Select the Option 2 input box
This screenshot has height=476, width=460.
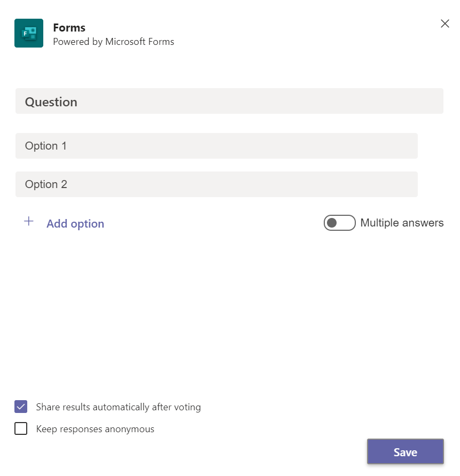click(x=216, y=184)
